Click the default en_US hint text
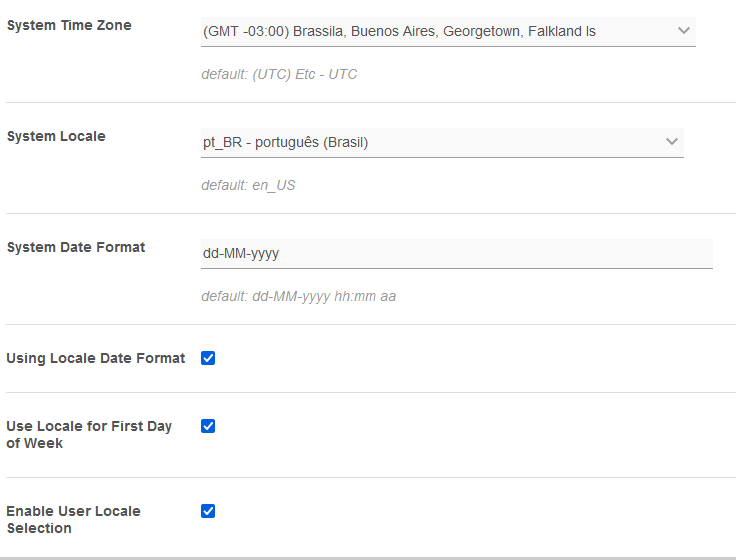The image size is (736, 560). click(248, 185)
